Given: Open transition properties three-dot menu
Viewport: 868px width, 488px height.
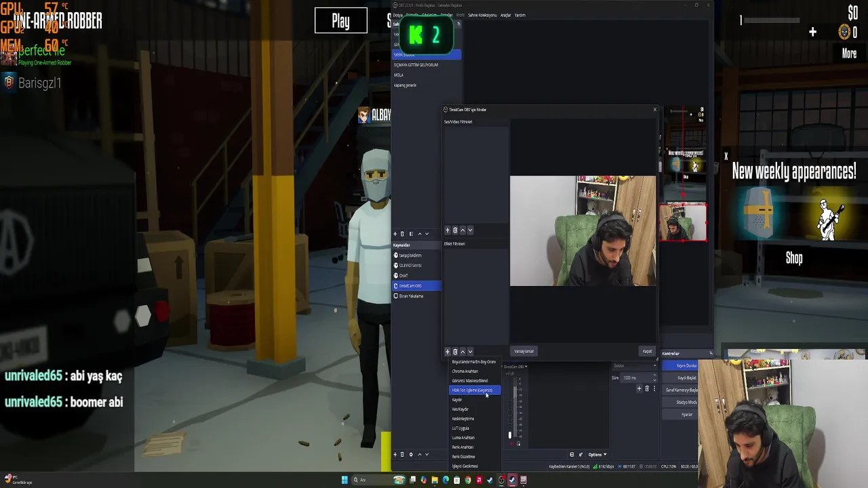Looking at the screenshot, I should point(654,388).
